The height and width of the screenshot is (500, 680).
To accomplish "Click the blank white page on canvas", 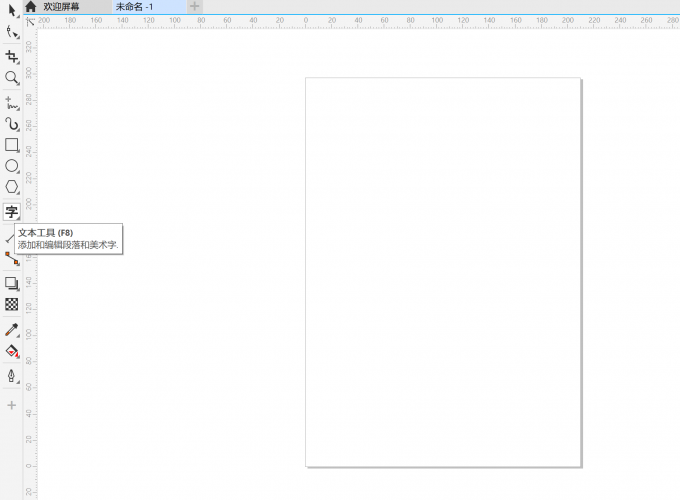I will click(443, 271).
